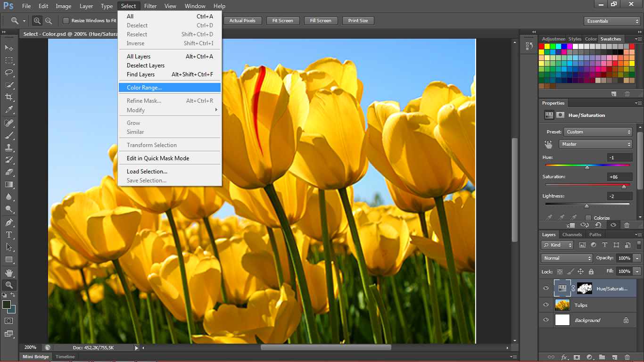Select the Rectangular Marquee tool
Screen dimensions: 644x362
coord(9,60)
